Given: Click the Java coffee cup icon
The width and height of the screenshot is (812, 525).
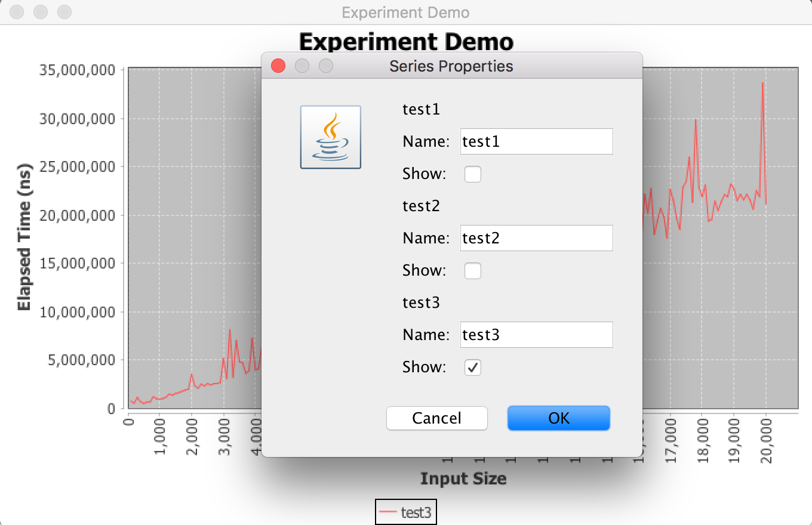Looking at the screenshot, I should pyautogui.click(x=330, y=137).
